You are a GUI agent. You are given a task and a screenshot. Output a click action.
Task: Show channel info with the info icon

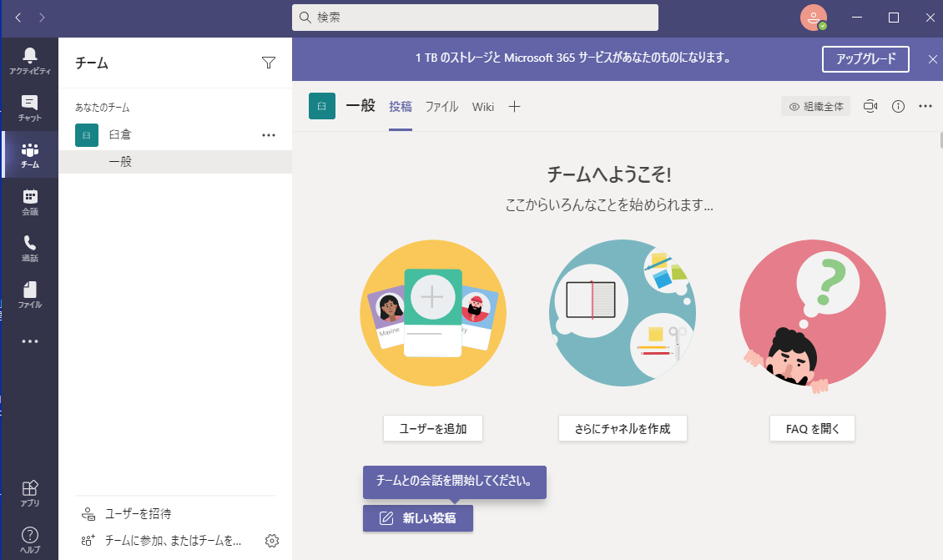coord(898,106)
